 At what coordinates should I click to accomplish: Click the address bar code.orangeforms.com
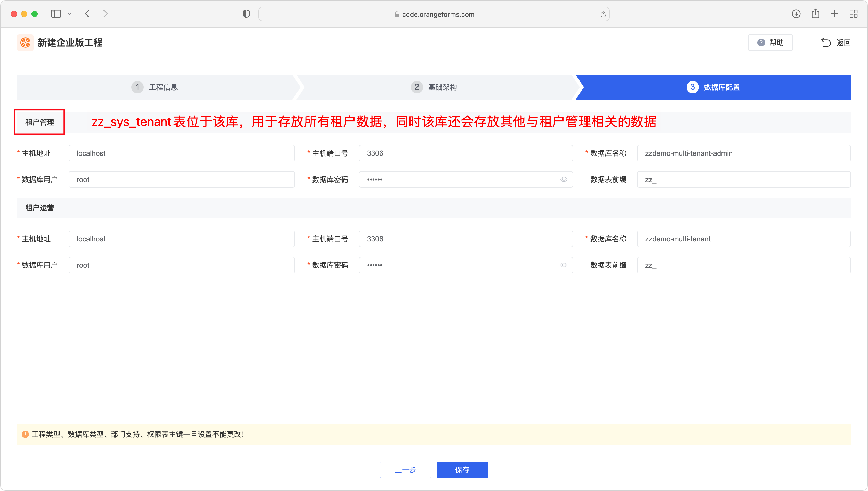tap(434, 14)
